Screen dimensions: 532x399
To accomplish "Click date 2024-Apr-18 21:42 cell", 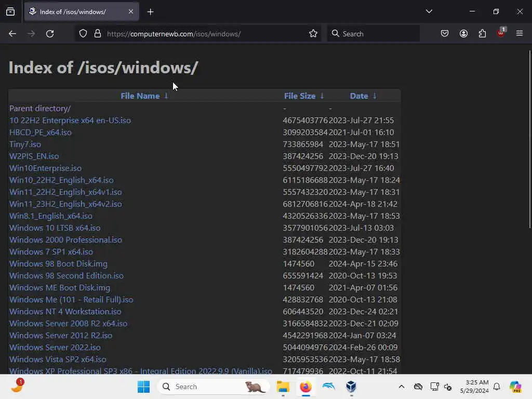I will [363, 204].
